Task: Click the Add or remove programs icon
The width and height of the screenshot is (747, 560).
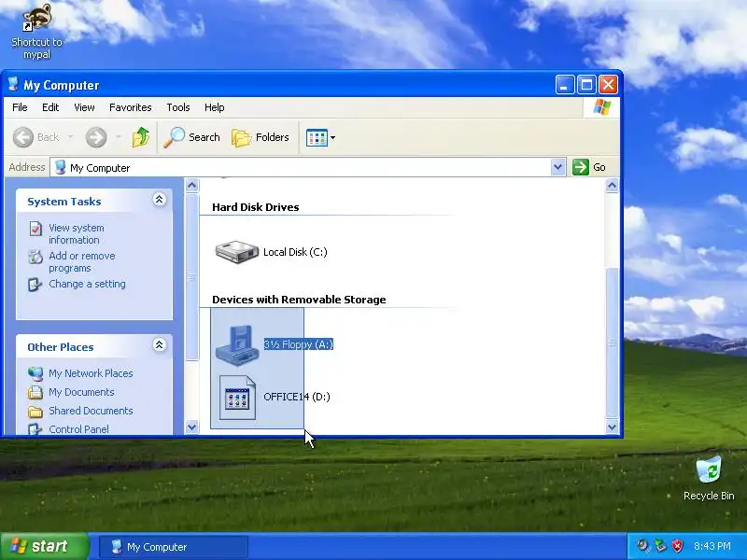Action: coord(35,257)
